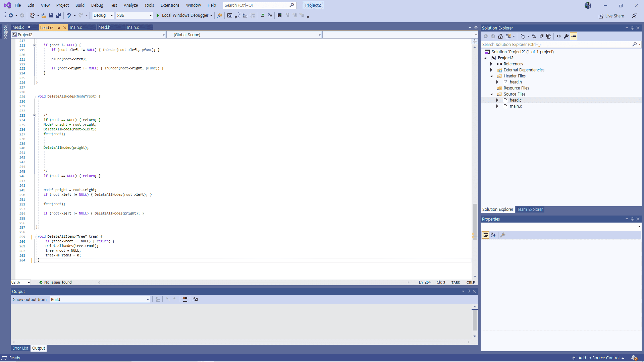This screenshot has width=644, height=362.
Task: Click the Undo arrow icon
Action: coord(68,15)
